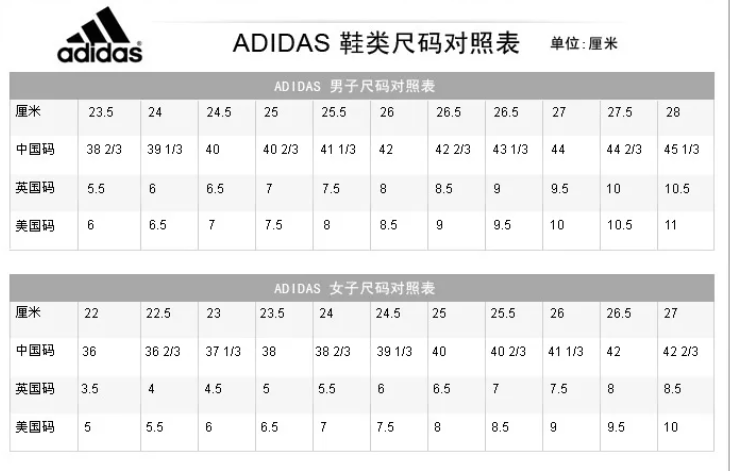Click the ADIDAS 鞋类尺码对照表 title
Viewport: 730px width, 471px height.
pyautogui.click(x=378, y=43)
